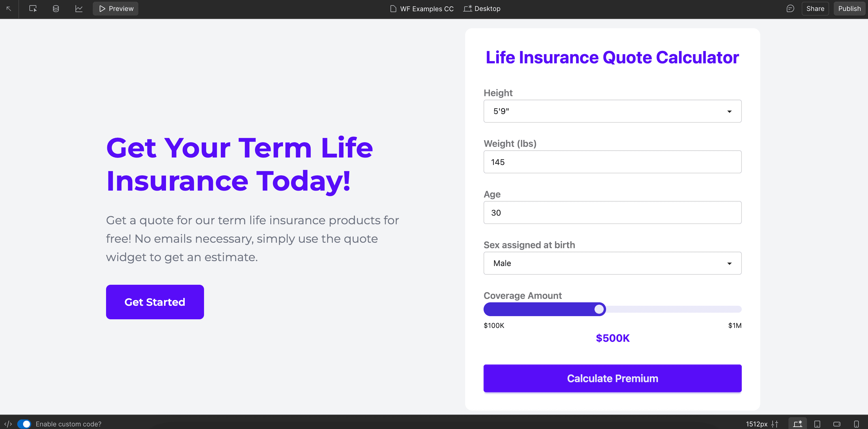Image resolution: width=868 pixels, height=429 pixels.
Task: Open the CMS database icon
Action: pyautogui.click(x=56, y=9)
